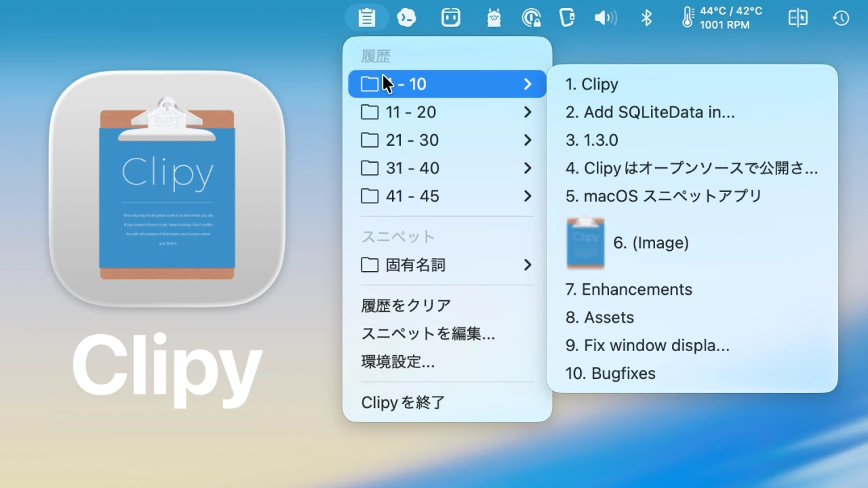
Task: Open the screen lock circle menu bar icon
Action: 531,18
